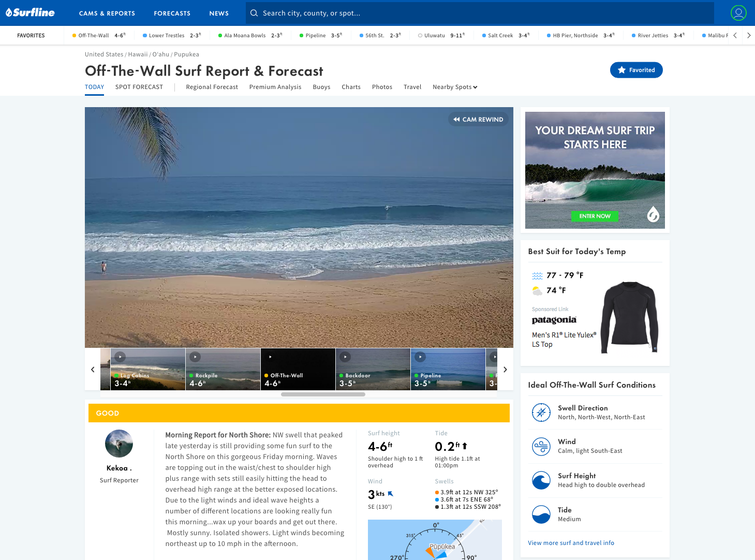
Task: Click the Surfline logo
Action: point(29,12)
